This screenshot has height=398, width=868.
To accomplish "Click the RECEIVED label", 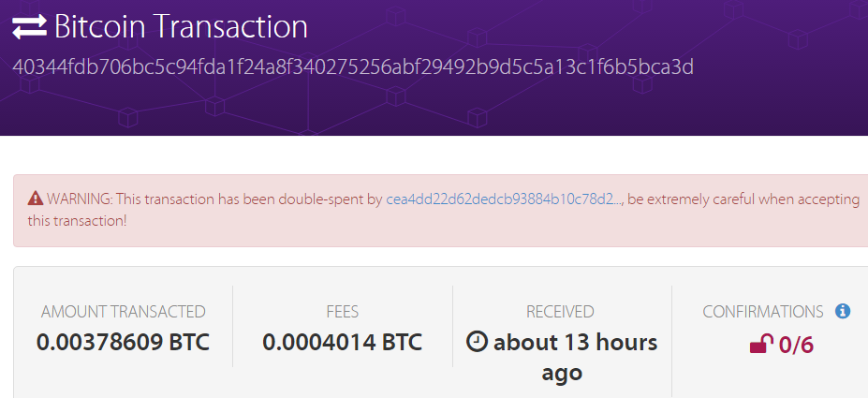I will pos(560,312).
